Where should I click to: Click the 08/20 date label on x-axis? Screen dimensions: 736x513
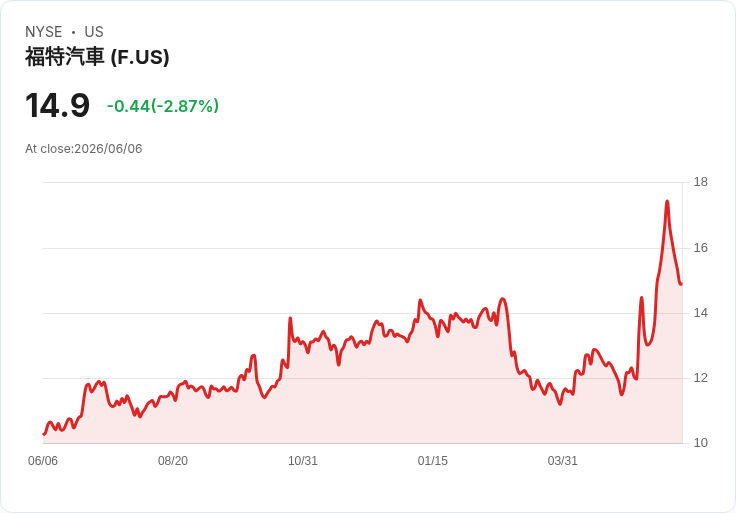pyautogui.click(x=173, y=461)
